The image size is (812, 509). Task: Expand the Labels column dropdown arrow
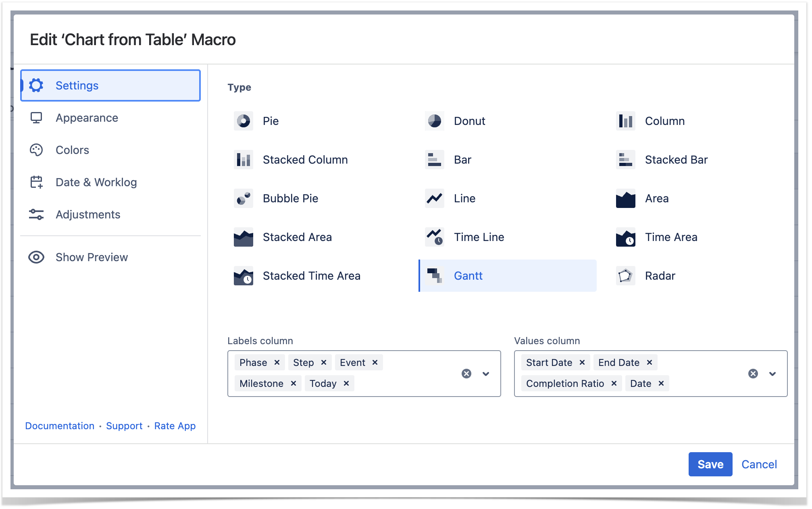pos(486,374)
